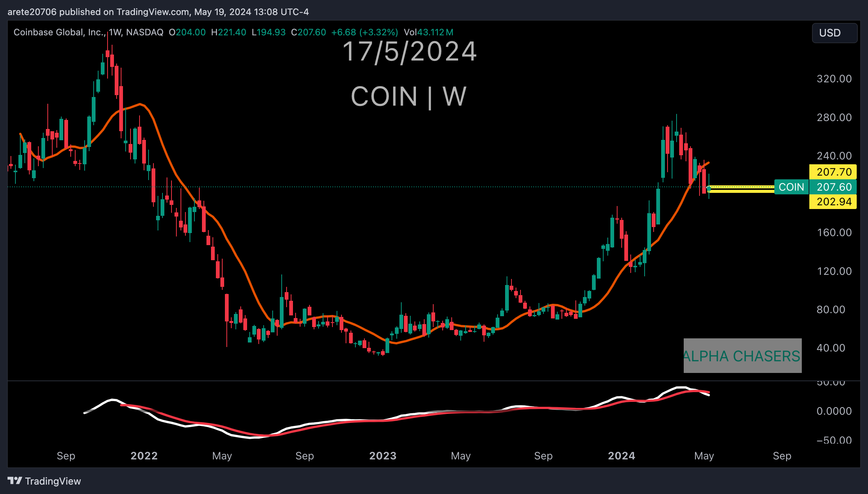Click the −50.00 indicator axis label
The image size is (868, 494).
pyautogui.click(x=834, y=441)
